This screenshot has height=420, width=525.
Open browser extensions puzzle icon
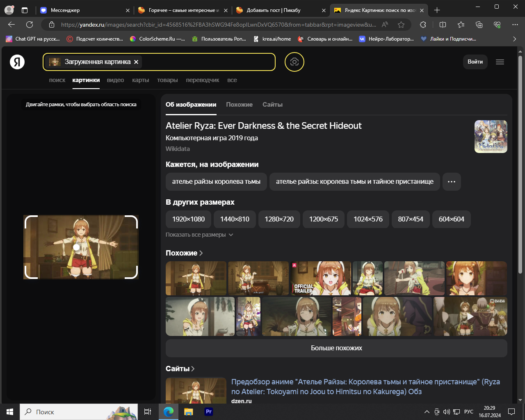(423, 25)
